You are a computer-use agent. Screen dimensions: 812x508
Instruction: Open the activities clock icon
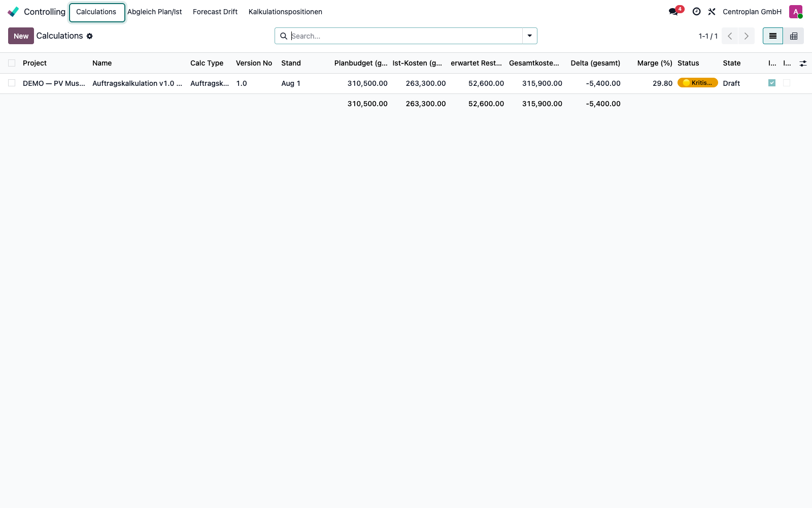point(696,12)
